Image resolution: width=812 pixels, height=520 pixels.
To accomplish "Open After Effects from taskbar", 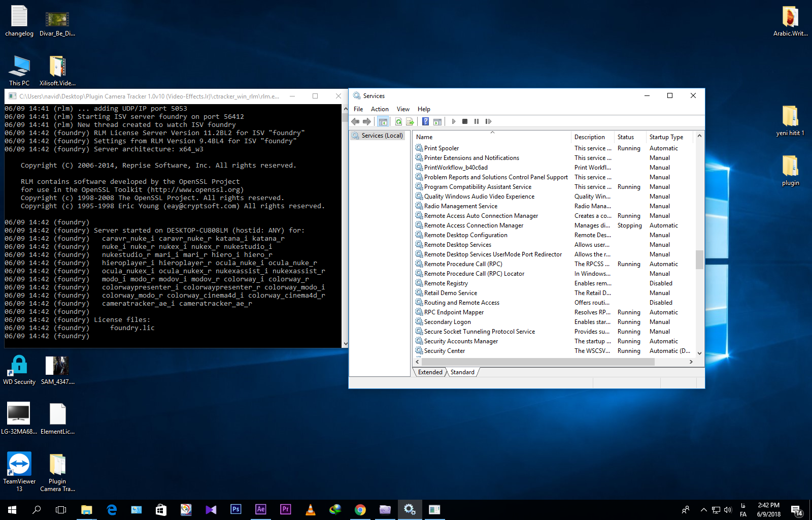I will pos(261,510).
